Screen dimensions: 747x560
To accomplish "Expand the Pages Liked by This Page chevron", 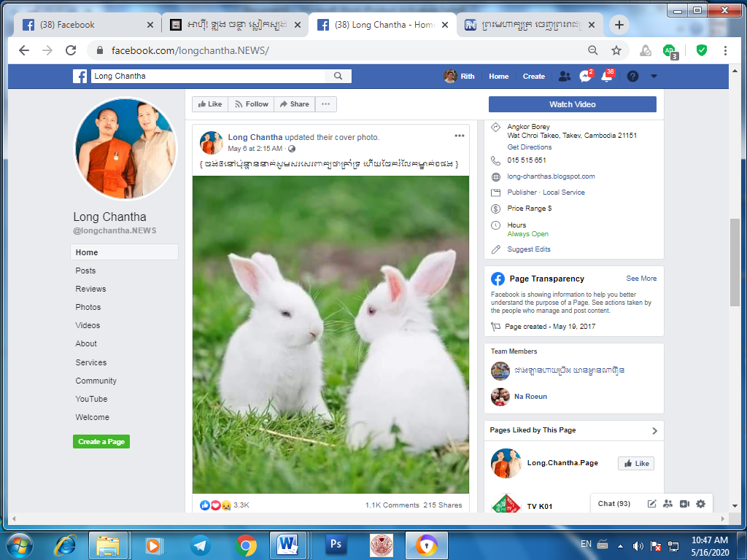I will click(x=654, y=430).
